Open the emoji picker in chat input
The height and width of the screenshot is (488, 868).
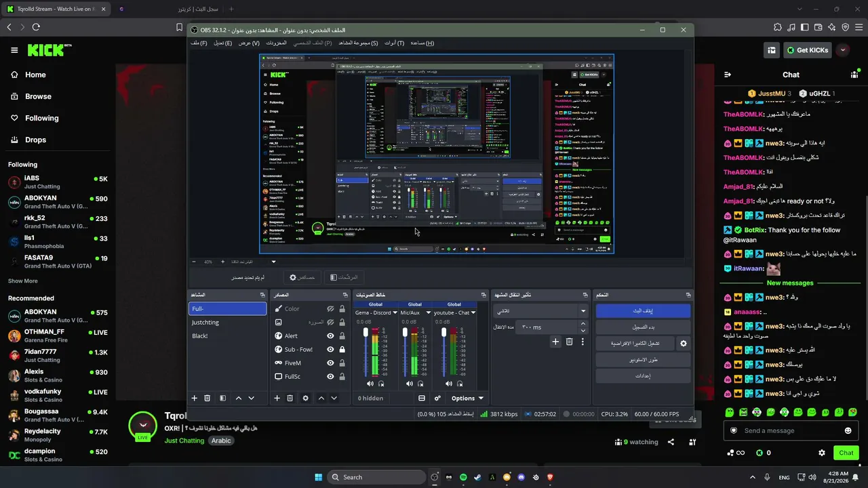point(848,430)
